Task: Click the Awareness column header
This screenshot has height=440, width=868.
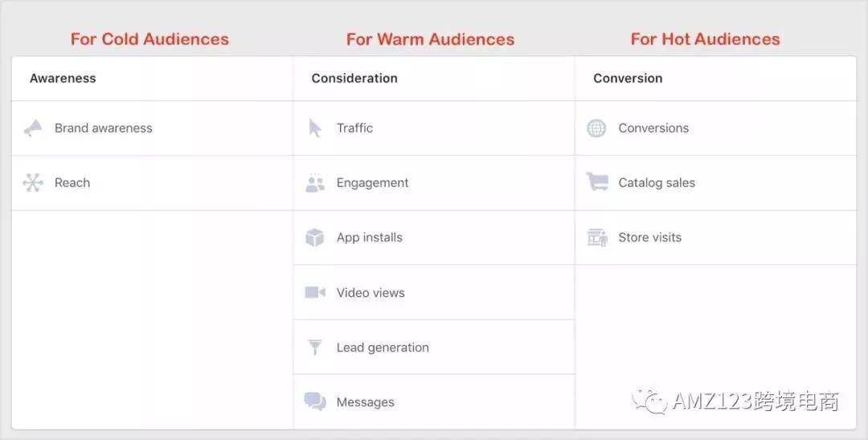Action: coord(63,79)
